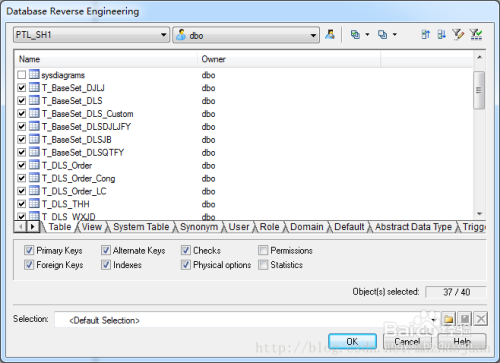Uncheck the T_BaseSet_DLS_Custom checkbox
Viewport: 500px width, 363px height.
point(22,114)
